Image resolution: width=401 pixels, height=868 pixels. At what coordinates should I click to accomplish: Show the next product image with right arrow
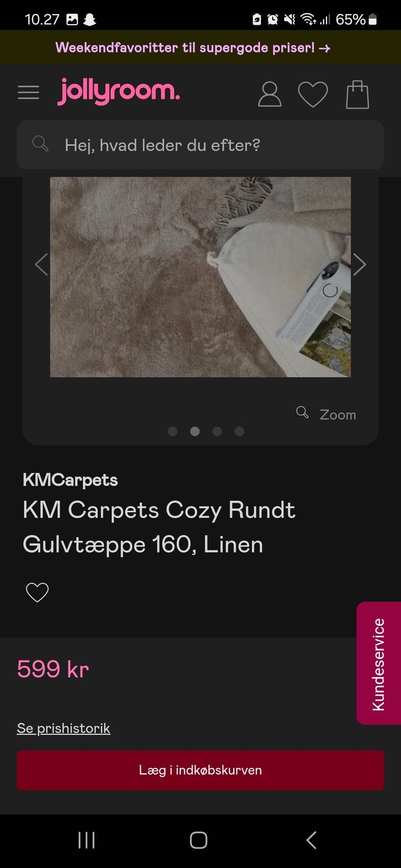pos(359,265)
